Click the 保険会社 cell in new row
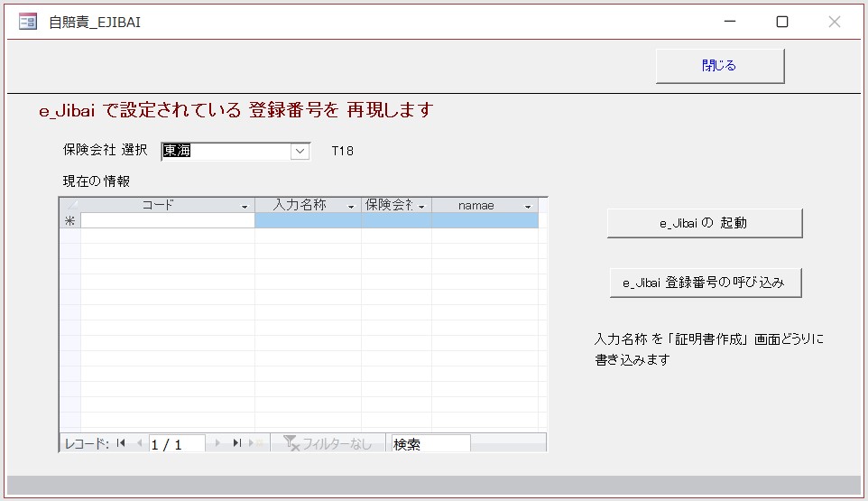Screen dimensions: 868x501 click(x=396, y=221)
